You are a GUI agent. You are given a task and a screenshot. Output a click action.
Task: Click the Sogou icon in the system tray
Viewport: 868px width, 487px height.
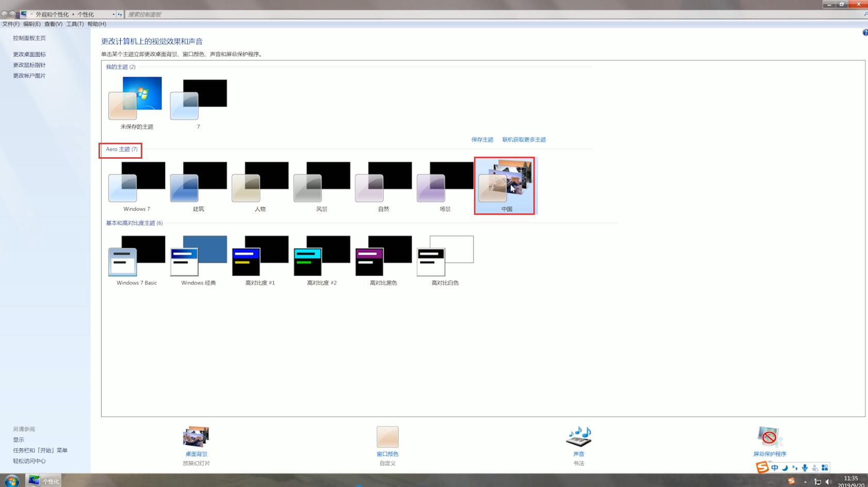click(x=791, y=481)
